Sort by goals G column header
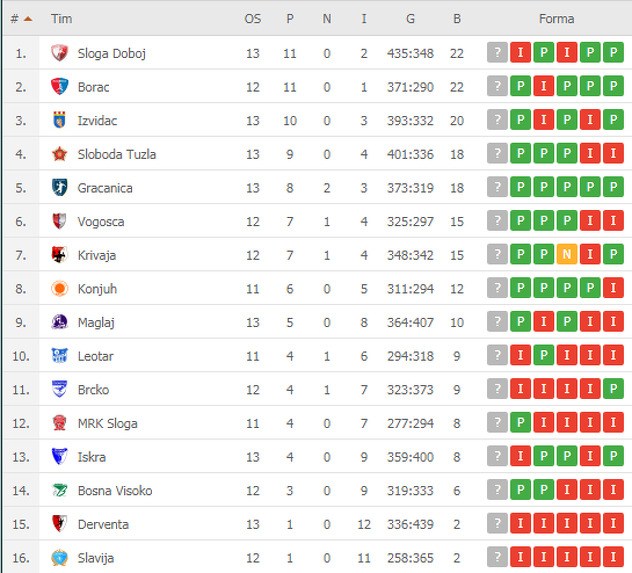Viewport: 632px width, 573px height. pos(410,19)
